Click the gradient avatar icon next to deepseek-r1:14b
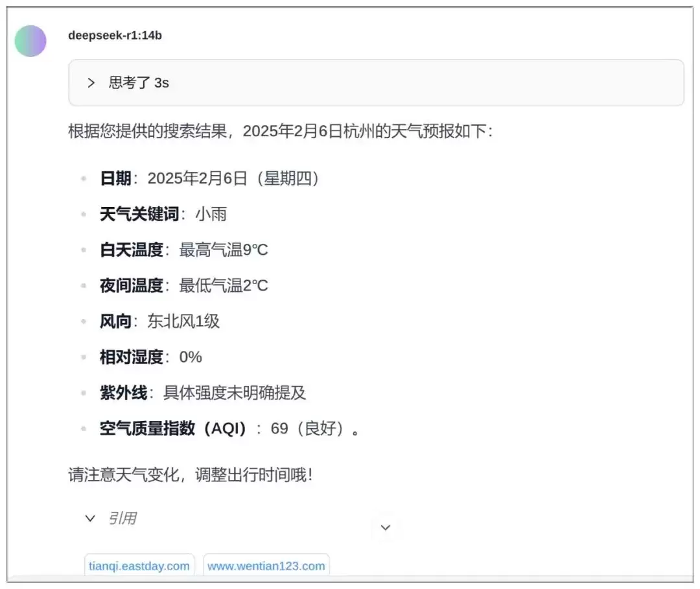This screenshot has height=589, width=700. (30, 40)
